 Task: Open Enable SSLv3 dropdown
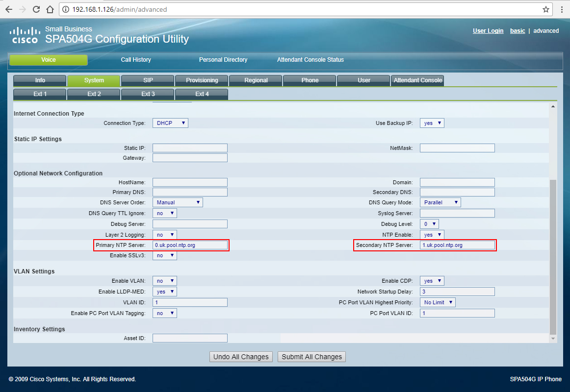coord(165,255)
